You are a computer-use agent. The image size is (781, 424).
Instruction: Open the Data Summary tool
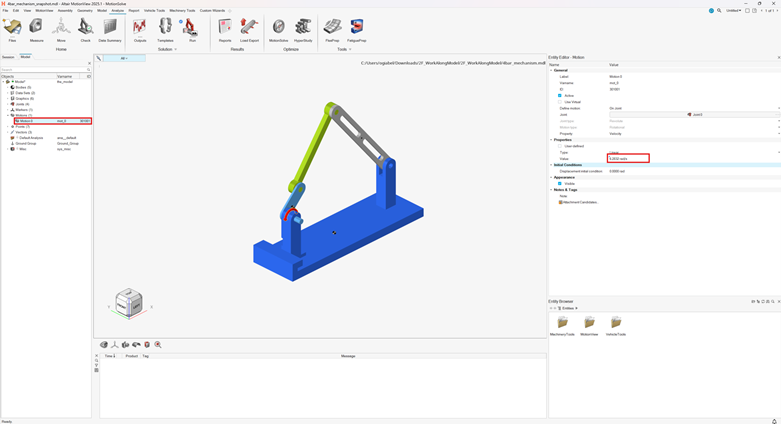tap(110, 27)
